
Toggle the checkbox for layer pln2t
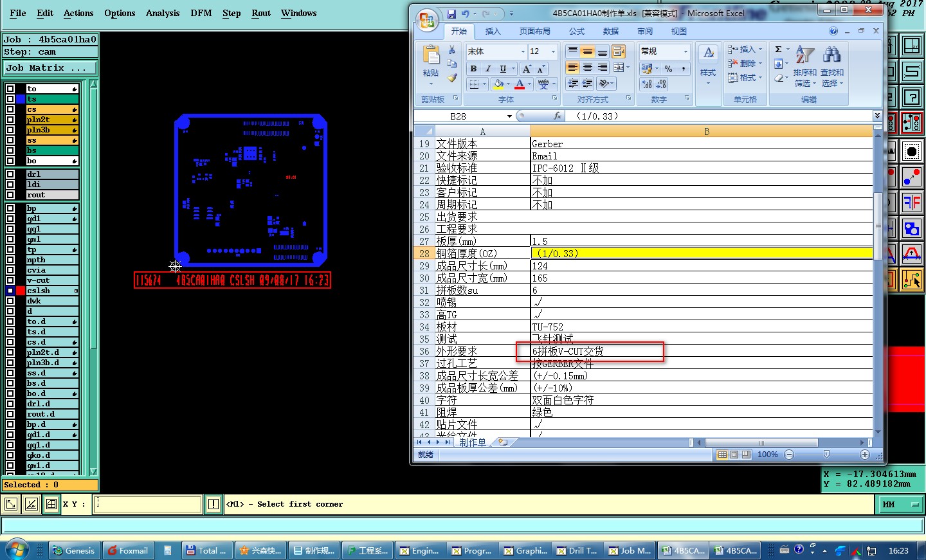pos(10,120)
